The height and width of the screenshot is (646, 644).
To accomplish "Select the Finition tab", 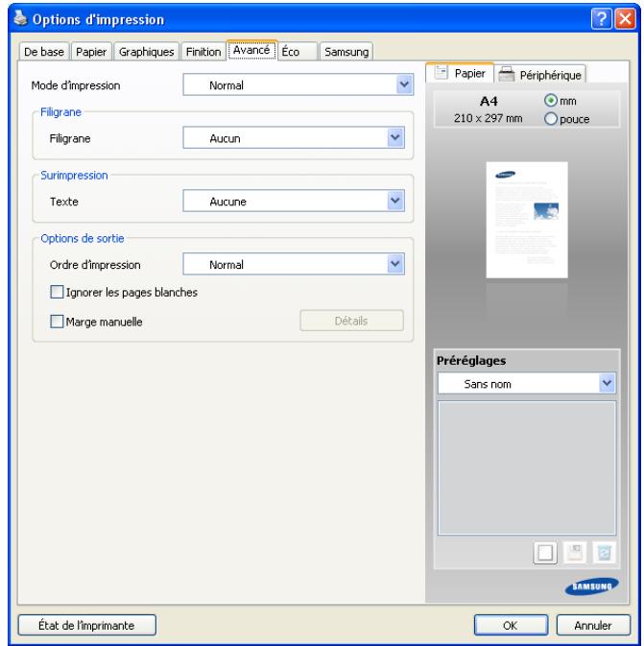I will (x=203, y=52).
